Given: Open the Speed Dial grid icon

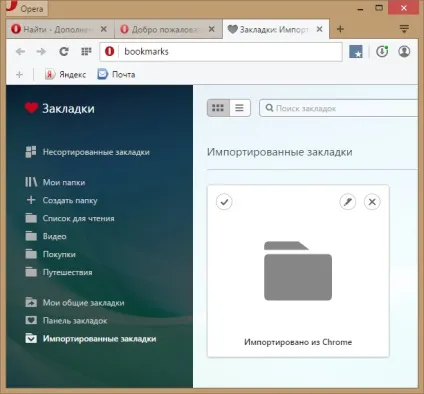Looking at the screenshot, I should 86,52.
